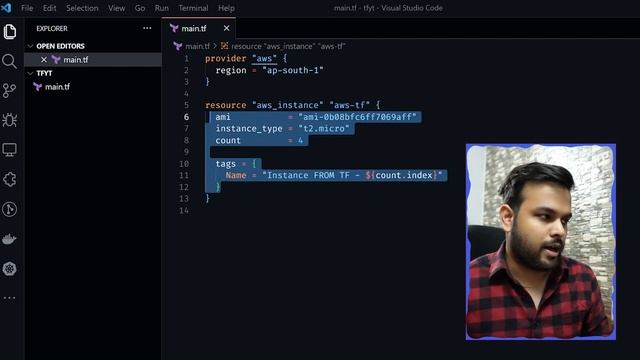The width and height of the screenshot is (640, 360).
Task: Click the count value 4
Action: tap(300, 140)
